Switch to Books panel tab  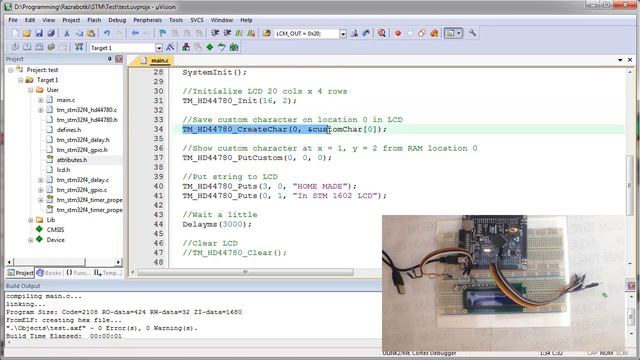tap(49, 273)
